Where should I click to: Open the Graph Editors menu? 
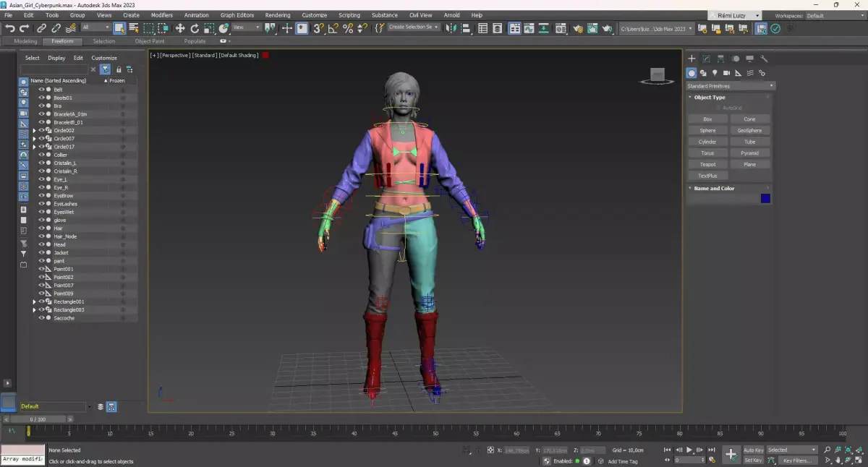(237, 15)
